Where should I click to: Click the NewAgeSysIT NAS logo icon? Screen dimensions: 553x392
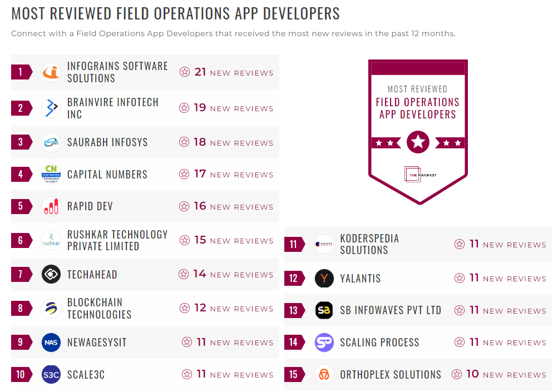tap(51, 343)
